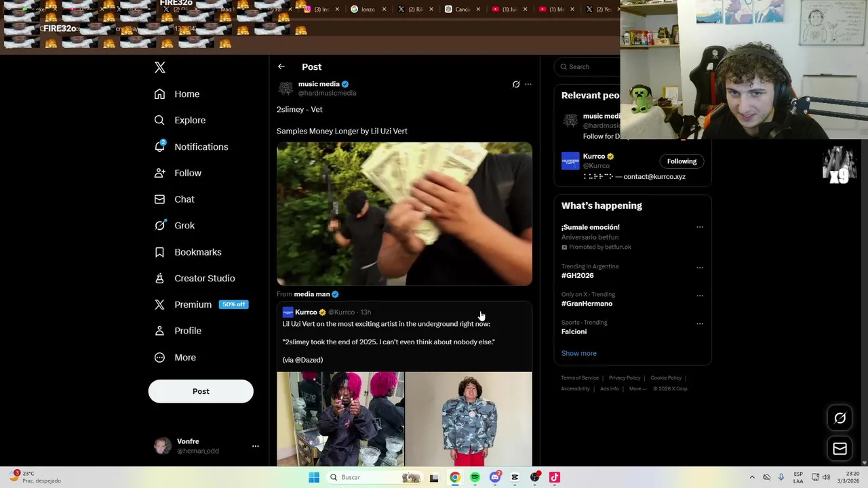Open options for the betfun promoted trend

pyautogui.click(x=700, y=227)
